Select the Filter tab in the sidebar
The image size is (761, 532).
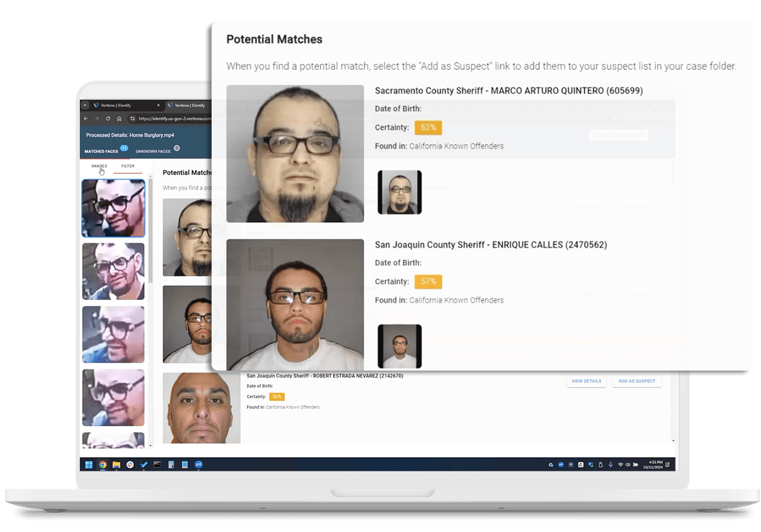pos(128,166)
